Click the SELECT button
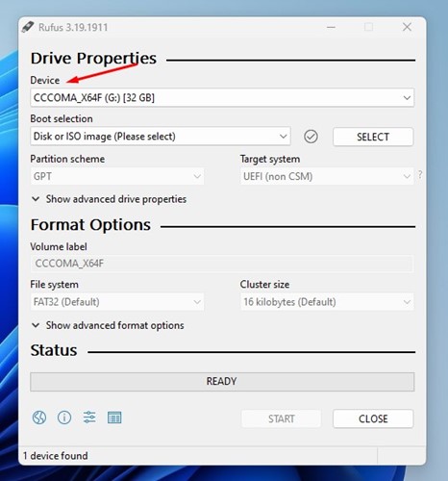The image size is (448, 481). 373,137
